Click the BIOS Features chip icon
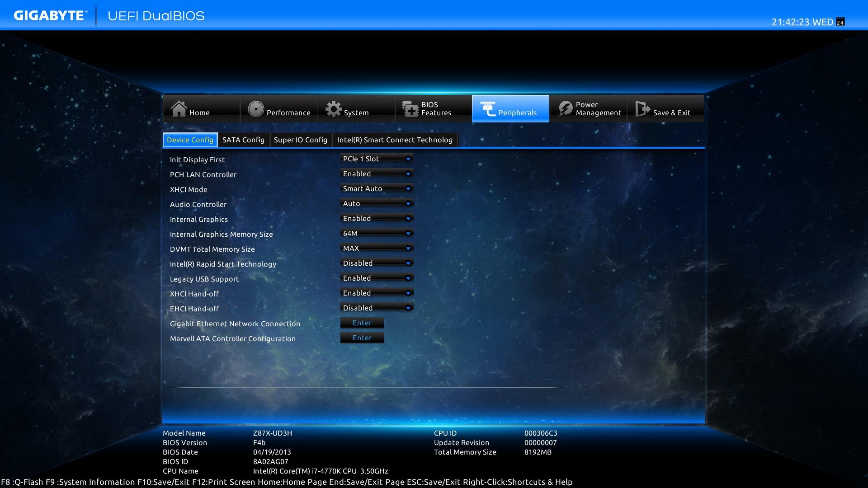The width and height of the screenshot is (868, 488). click(410, 109)
